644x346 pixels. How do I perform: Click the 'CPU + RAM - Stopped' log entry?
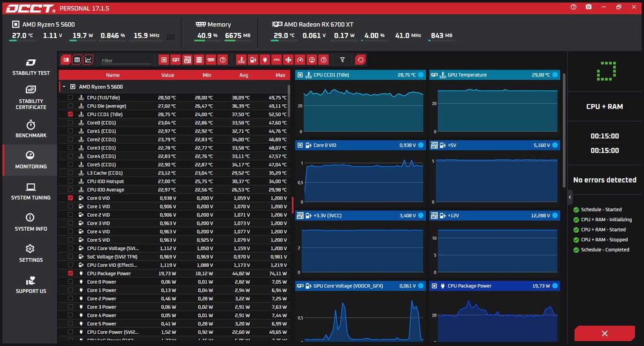point(604,239)
